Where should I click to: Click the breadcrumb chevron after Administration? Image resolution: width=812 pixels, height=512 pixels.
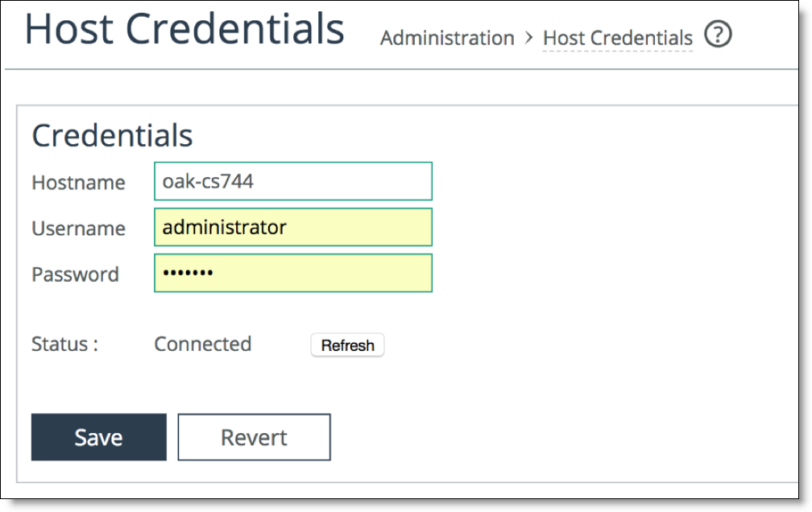[x=528, y=38]
